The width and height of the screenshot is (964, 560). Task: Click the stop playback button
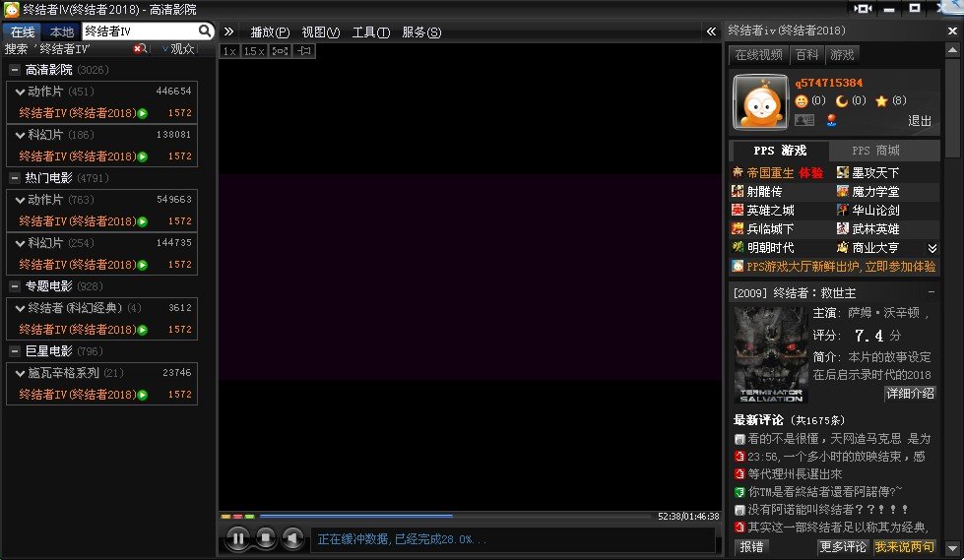(265, 538)
